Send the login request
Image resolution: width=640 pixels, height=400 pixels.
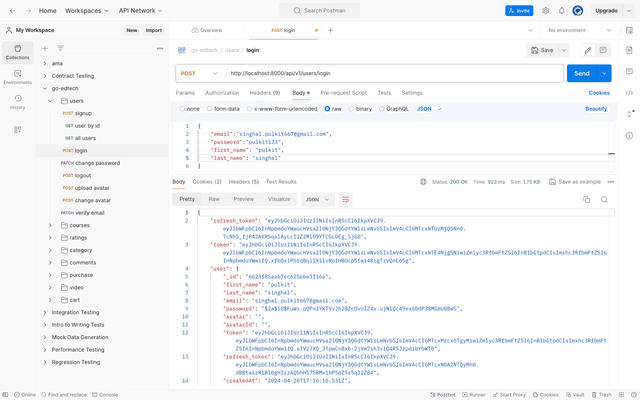click(582, 73)
